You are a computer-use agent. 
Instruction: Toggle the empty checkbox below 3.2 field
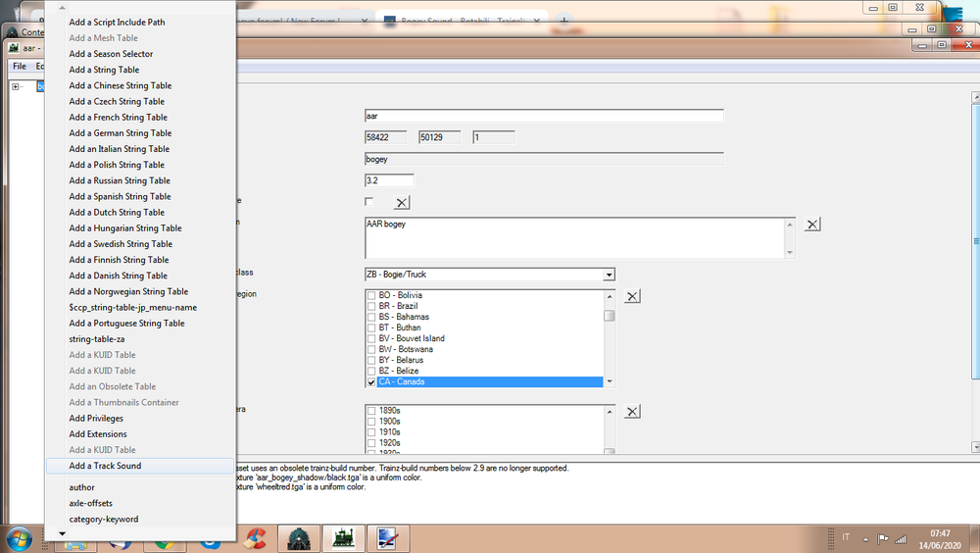[x=368, y=201]
